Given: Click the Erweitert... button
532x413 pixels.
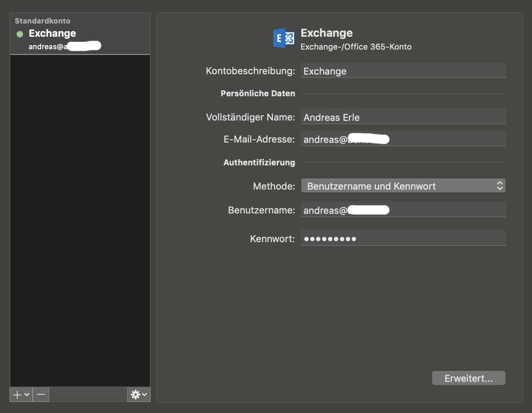Looking at the screenshot, I should point(468,378).
